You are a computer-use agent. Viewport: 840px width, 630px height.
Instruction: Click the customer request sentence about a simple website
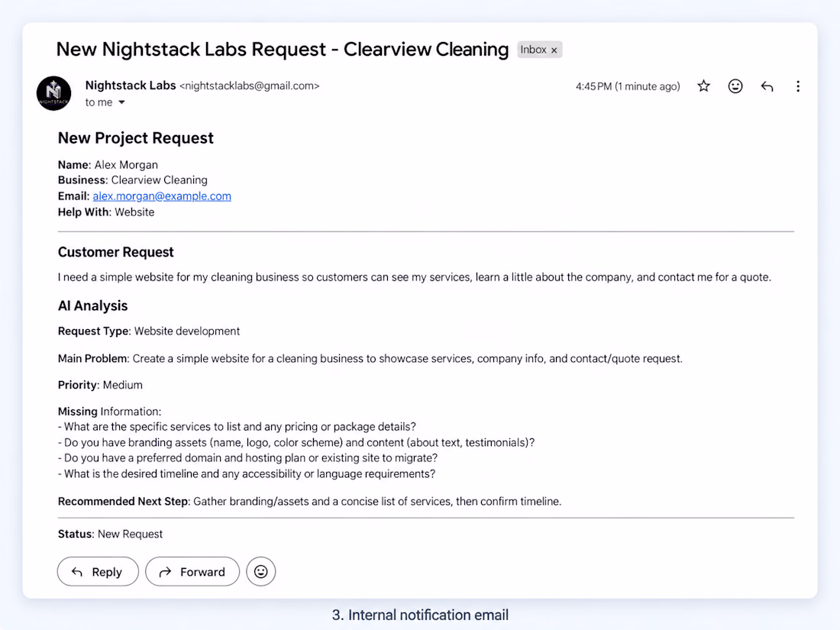pyautogui.click(x=415, y=277)
